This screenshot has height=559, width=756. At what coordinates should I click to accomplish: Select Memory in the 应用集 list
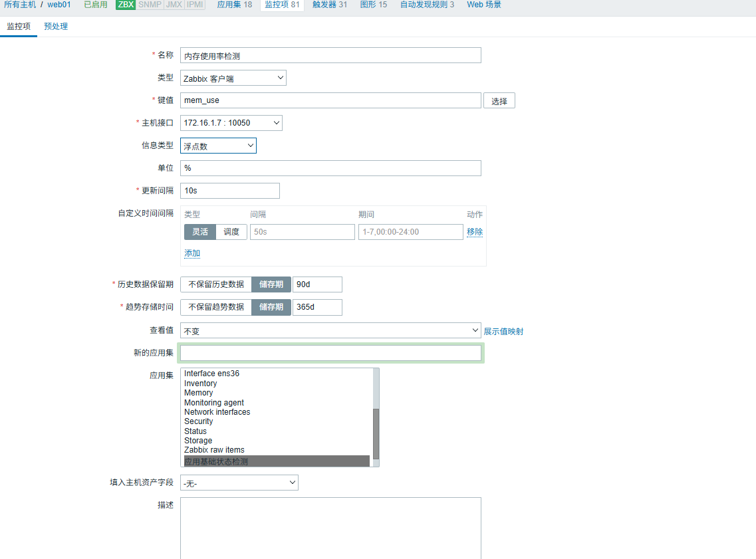click(x=199, y=393)
